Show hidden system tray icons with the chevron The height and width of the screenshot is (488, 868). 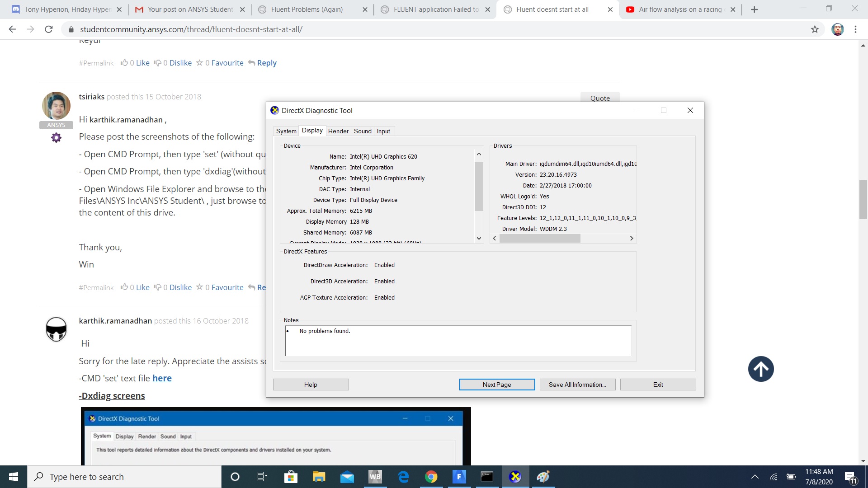[755, 477]
